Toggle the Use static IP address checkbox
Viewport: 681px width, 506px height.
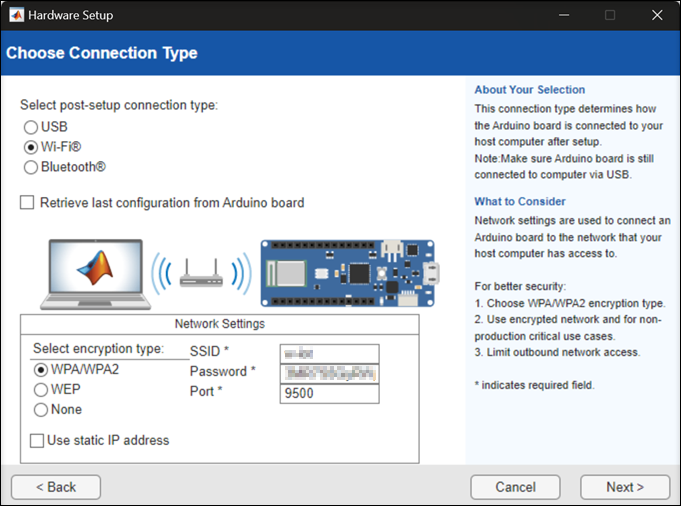pyautogui.click(x=37, y=441)
